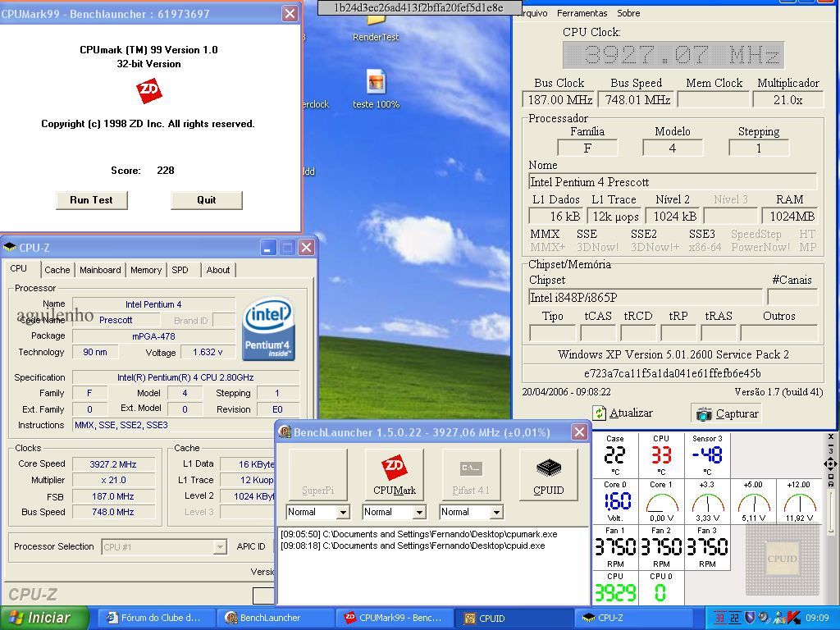Open the MSN Messenger tray icon
The width and height of the screenshot is (840, 630).
coord(778,618)
